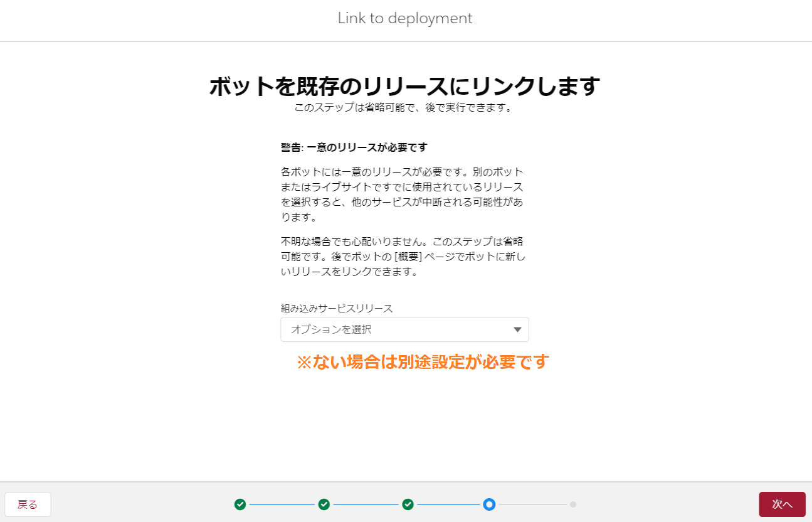Click the ボットを既存のリリースにリンクします heading
The height and width of the screenshot is (522, 812).
click(x=405, y=86)
